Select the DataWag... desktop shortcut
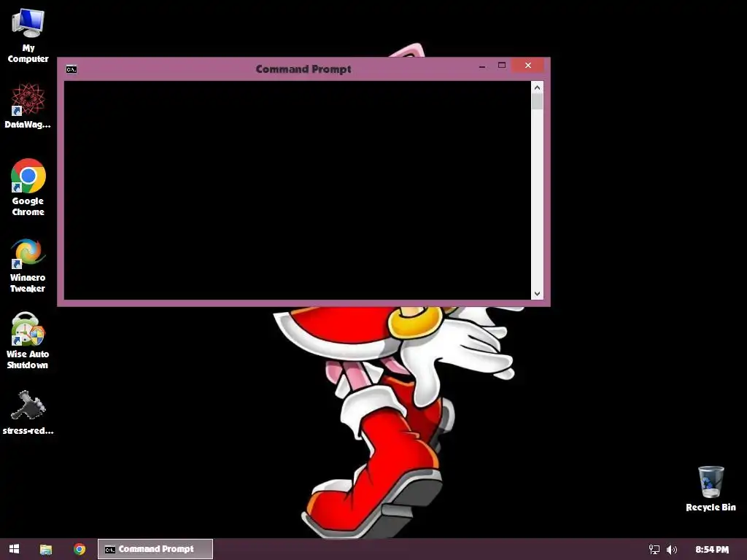The height and width of the screenshot is (560, 747). pyautogui.click(x=28, y=106)
